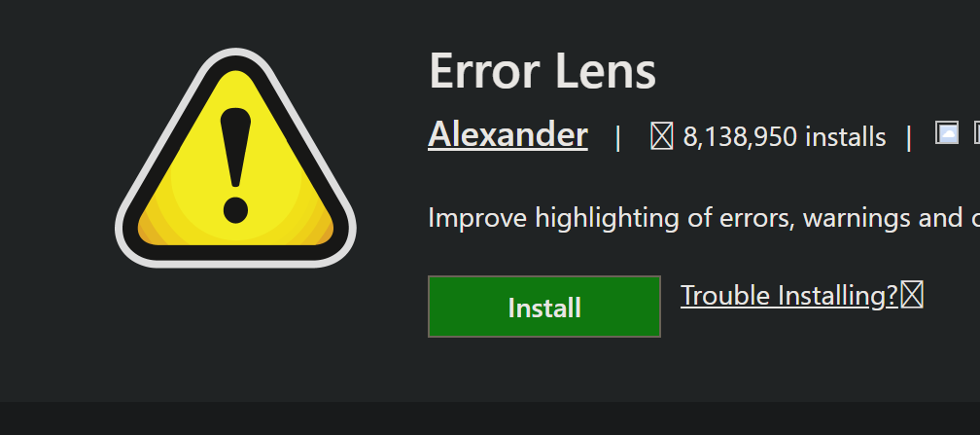Screen dimensions: 980x435
Task: Open the Alexander publisher page
Action: point(507,134)
